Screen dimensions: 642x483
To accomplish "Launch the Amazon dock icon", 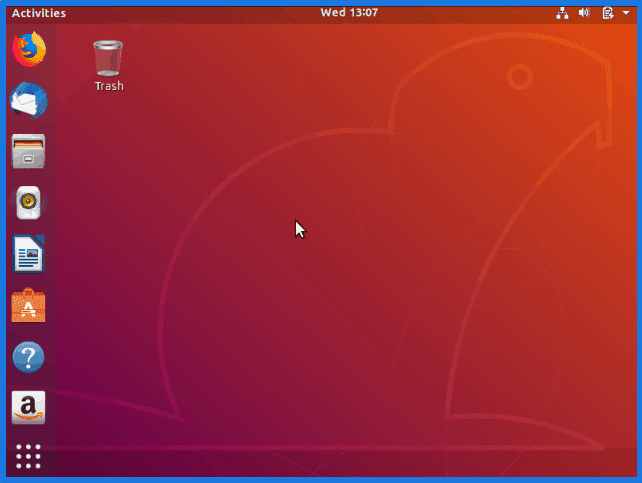I will [28, 408].
